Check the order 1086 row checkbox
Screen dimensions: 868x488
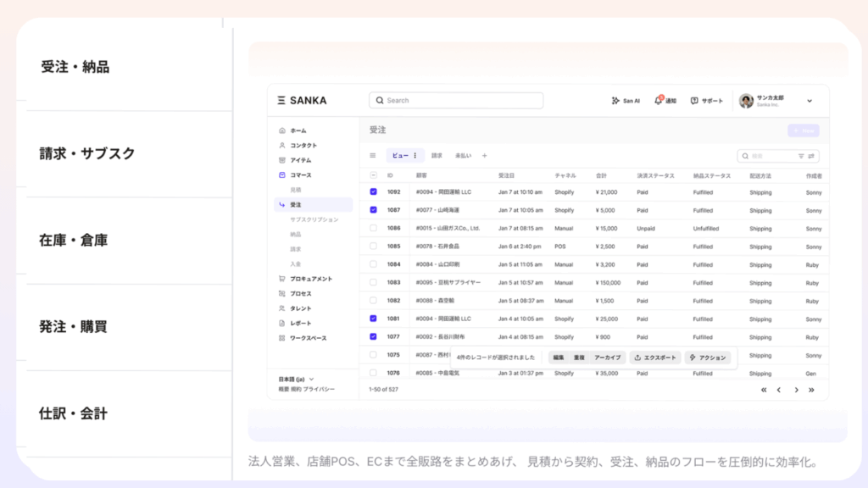(373, 228)
